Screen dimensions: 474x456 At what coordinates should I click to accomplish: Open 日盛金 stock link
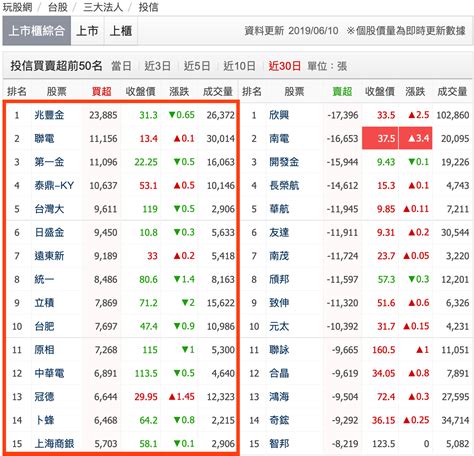[49, 232]
